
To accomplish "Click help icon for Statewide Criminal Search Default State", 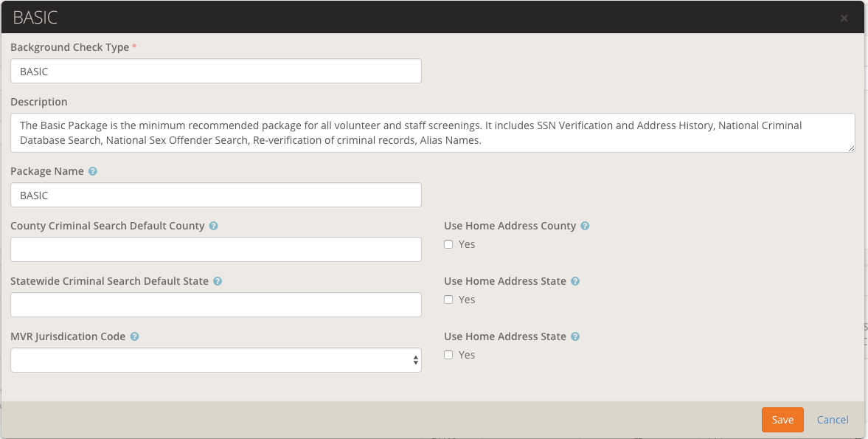I will pos(218,281).
